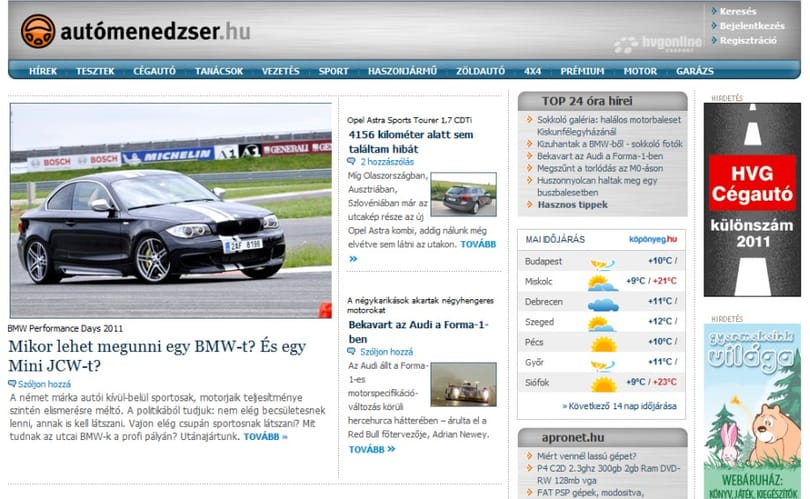Click Szóljon hozzá under the Audi article
This screenshot has width=810, height=499.
click(x=386, y=351)
